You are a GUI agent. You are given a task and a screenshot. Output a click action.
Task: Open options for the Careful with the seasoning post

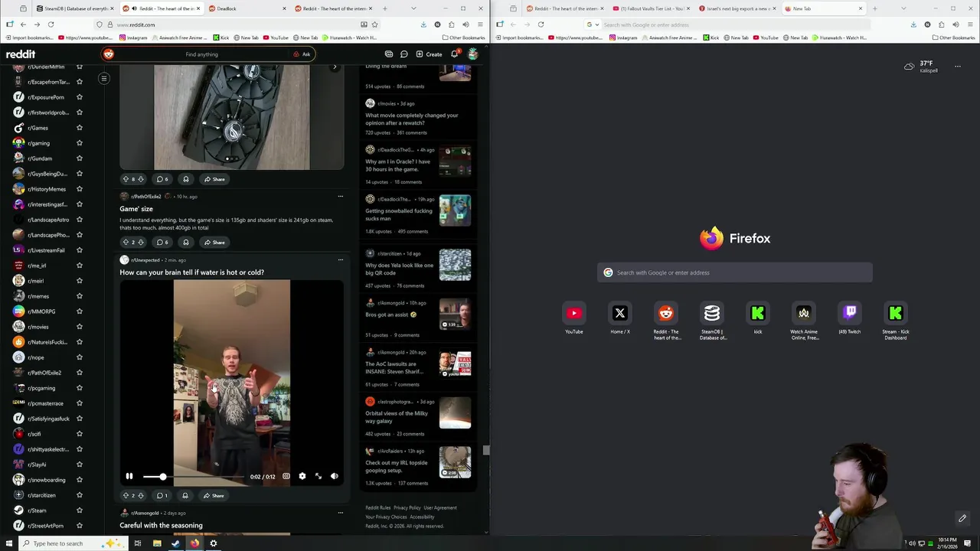(x=341, y=513)
